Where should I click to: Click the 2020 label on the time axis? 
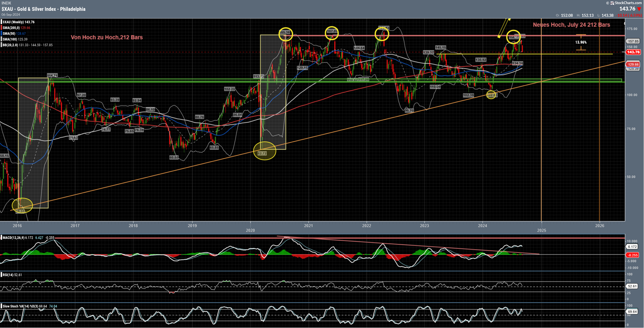point(250,230)
